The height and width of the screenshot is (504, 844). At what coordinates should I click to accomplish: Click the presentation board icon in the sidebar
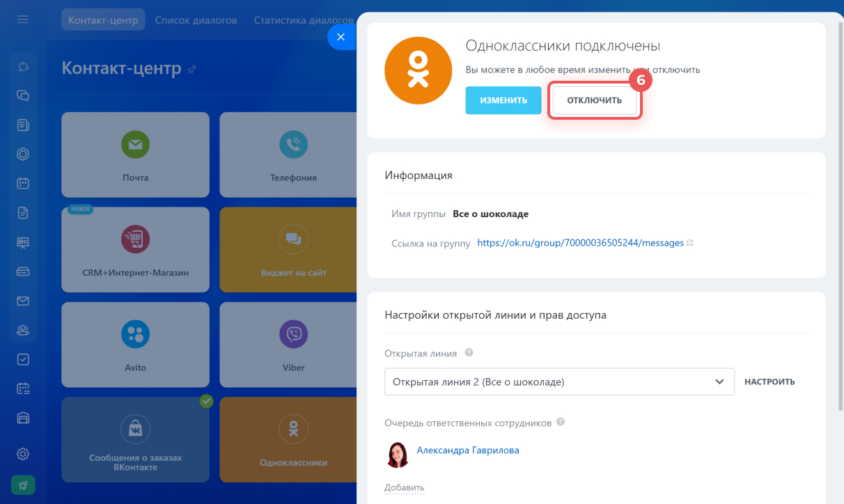click(23, 242)
